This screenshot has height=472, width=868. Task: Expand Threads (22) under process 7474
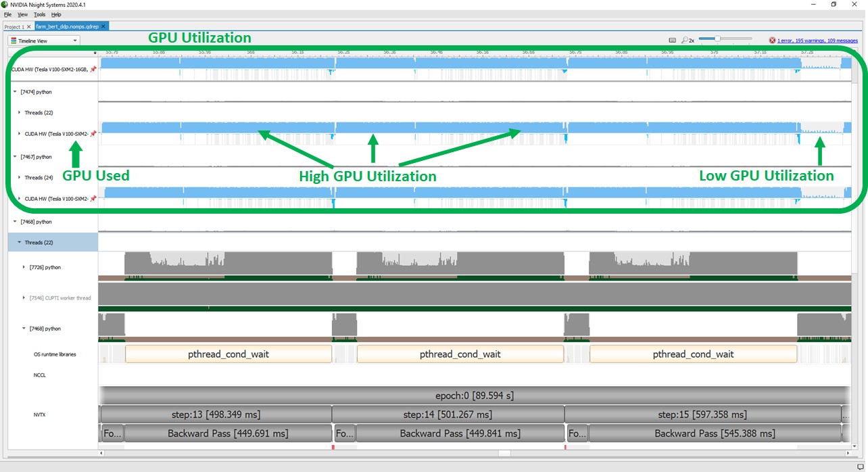[x=20, y=113]
